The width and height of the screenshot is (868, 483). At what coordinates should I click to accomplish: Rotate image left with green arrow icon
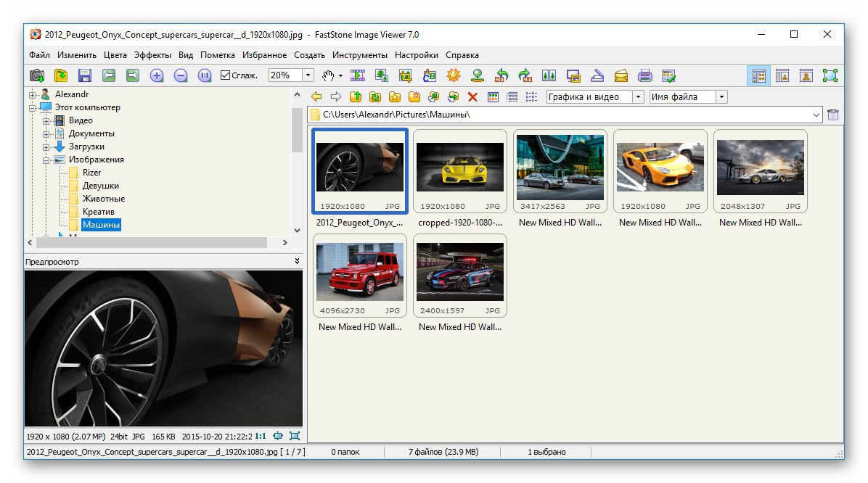click(x=501, y=75)
